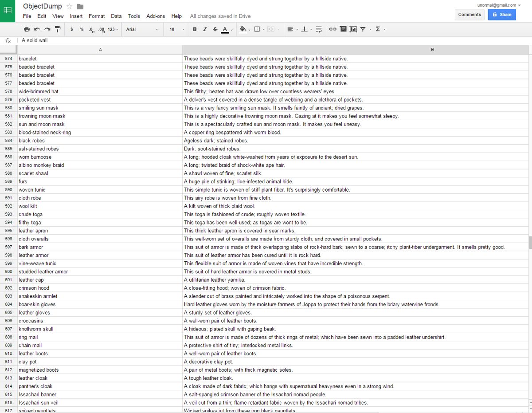532x413 pixels.
Task: Format as currency with dollar icon
Action: point(72,29)
